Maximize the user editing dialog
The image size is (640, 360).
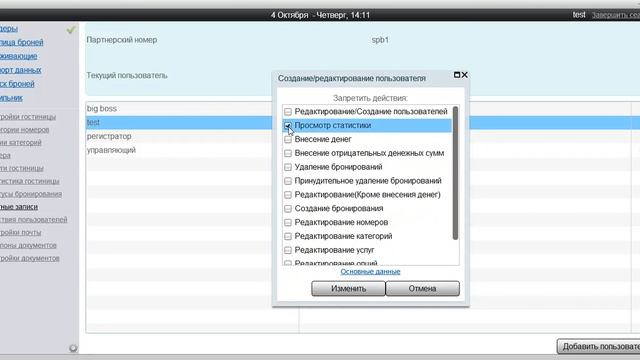[x=457, y=75]
